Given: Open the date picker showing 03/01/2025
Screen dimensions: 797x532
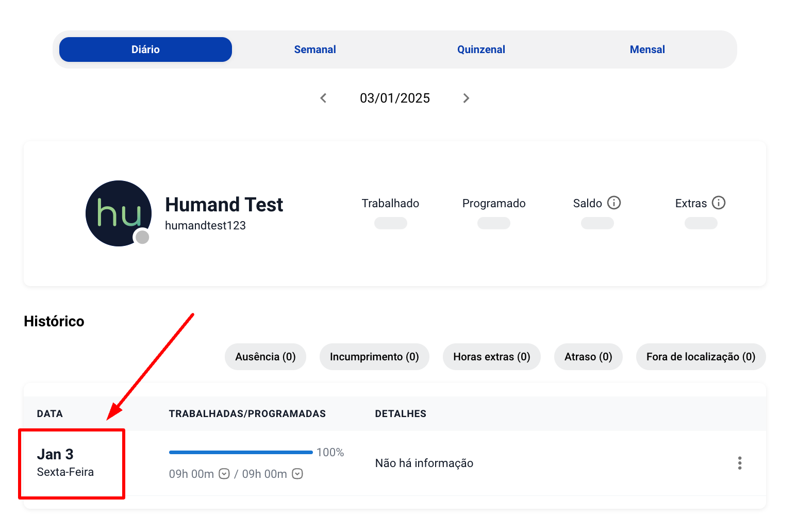Looking at the screenshot, I should 395,98.
